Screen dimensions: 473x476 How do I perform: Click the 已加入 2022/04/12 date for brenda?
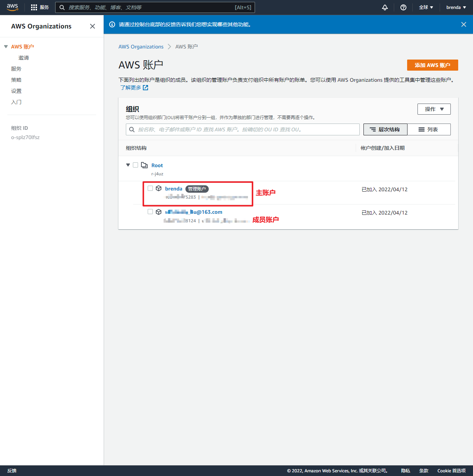click(385, 189)
